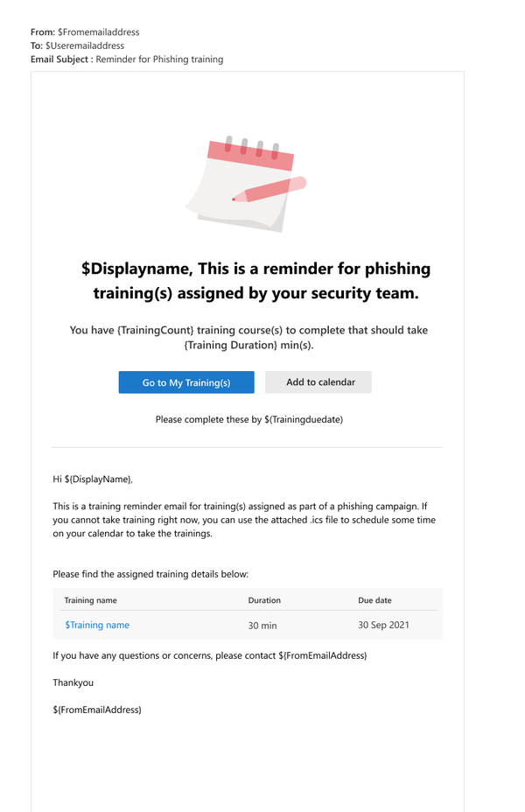
Task: Click the 30 Sep 2021 due date cell
Action: pos(383,625)
